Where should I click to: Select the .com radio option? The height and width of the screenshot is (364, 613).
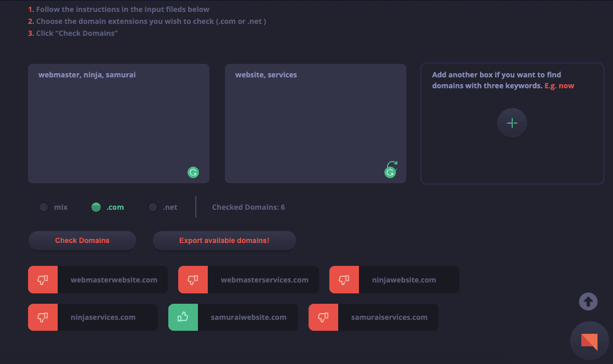(x=96, y=207)
